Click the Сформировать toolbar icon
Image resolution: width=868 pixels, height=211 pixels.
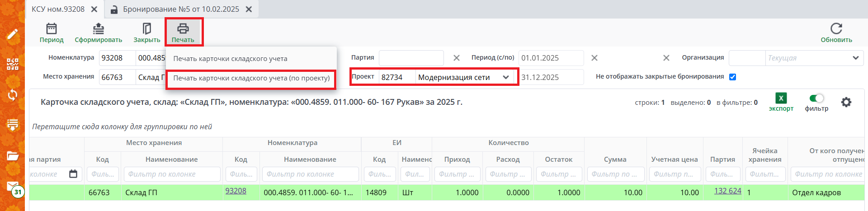[x=98, y=29]
